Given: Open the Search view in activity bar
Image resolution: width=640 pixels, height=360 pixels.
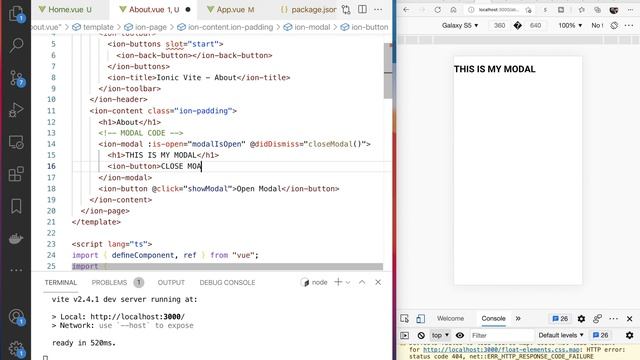Looking at the screenshot, I should 16,45.
